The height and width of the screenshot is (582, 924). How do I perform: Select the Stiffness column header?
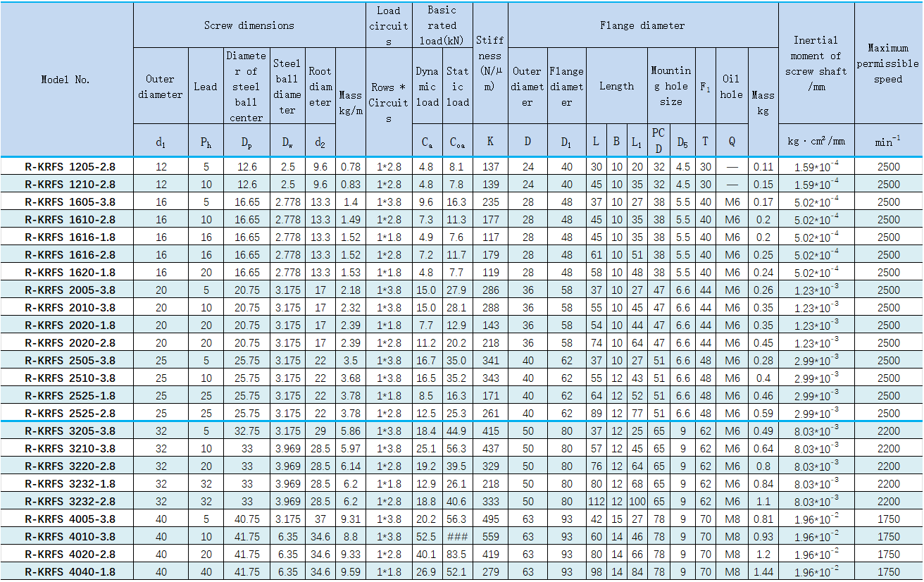(489, 63)
